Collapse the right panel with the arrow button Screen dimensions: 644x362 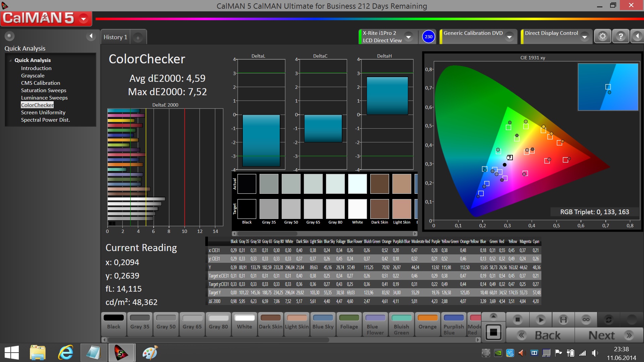point(637,36)
